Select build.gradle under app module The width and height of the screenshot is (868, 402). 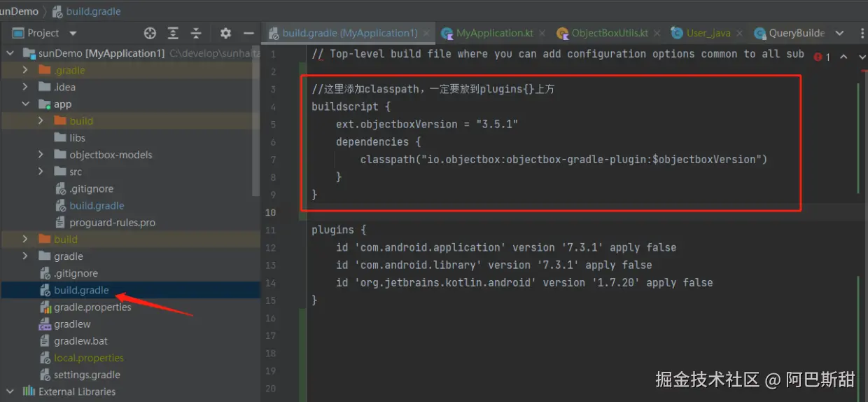click(97, 206)
